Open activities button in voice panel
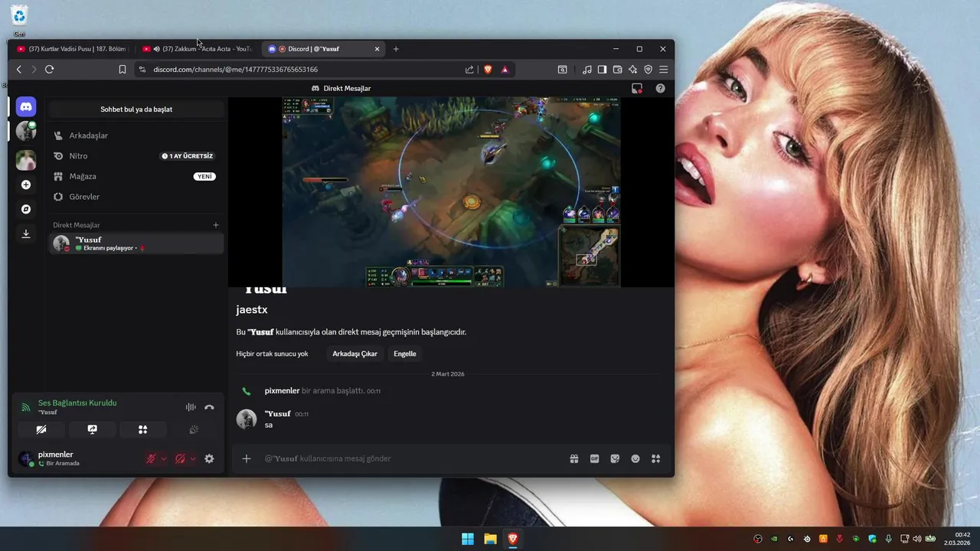980x551 pixels. [142, 429]
